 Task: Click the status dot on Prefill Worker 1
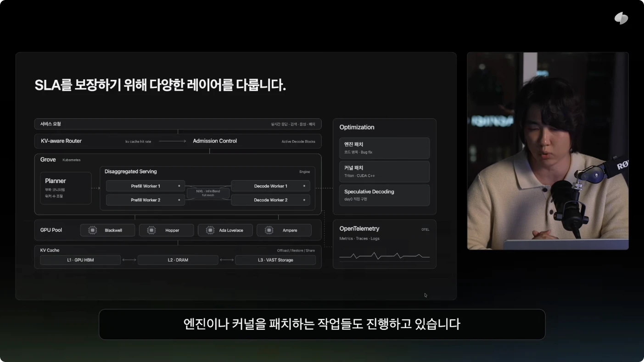[x=179, y=186]
